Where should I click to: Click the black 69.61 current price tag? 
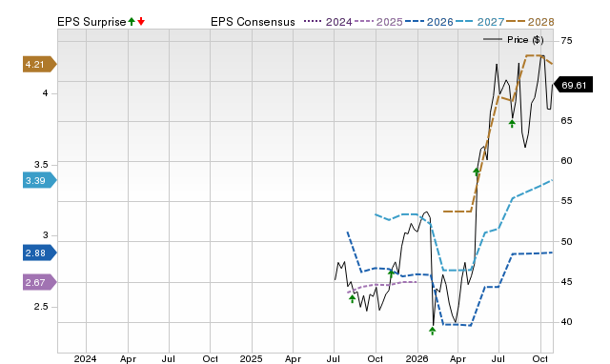[x=573, y=85]
